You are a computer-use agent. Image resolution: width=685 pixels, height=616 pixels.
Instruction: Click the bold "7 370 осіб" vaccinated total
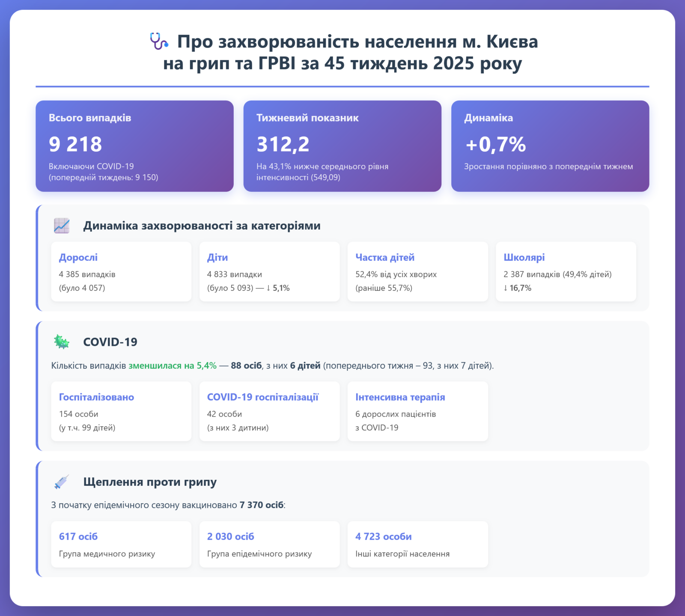point(261,505)
